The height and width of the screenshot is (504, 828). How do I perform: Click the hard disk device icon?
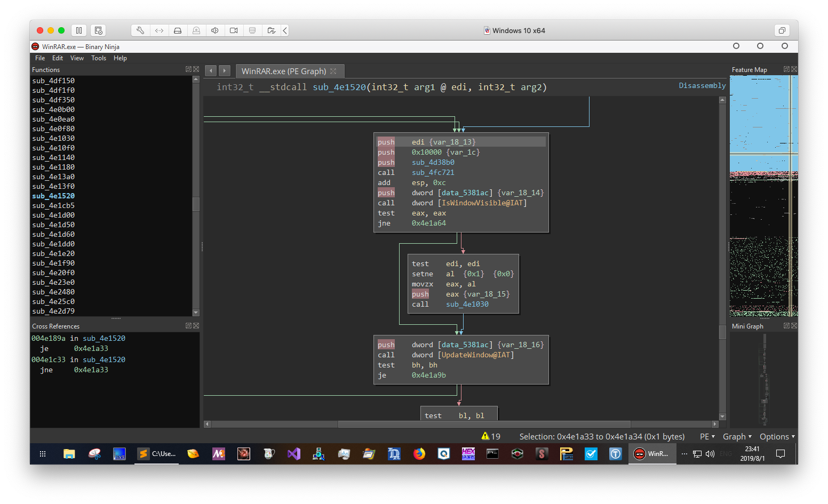178,30
